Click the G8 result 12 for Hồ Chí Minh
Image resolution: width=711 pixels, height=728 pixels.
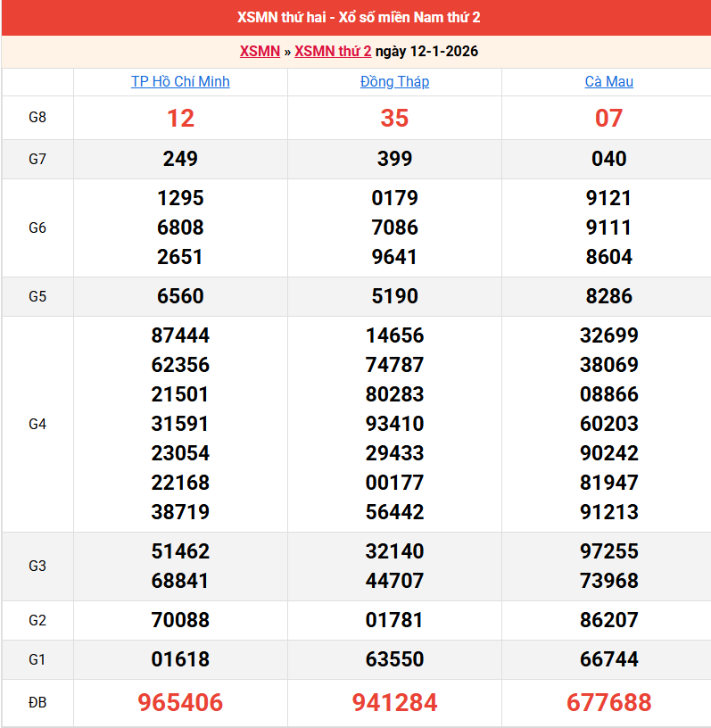pyautogui.click(x=180, y=118)
